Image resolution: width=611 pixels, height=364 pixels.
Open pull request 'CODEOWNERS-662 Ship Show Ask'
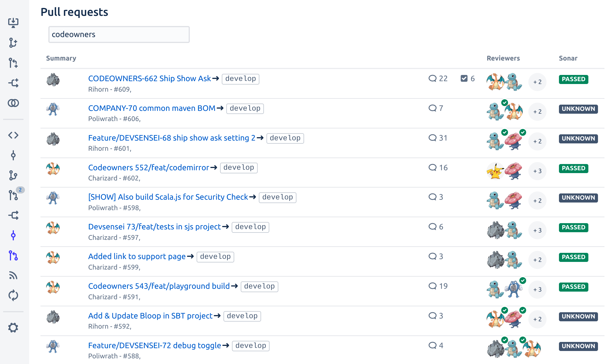(x=150, y=78)
